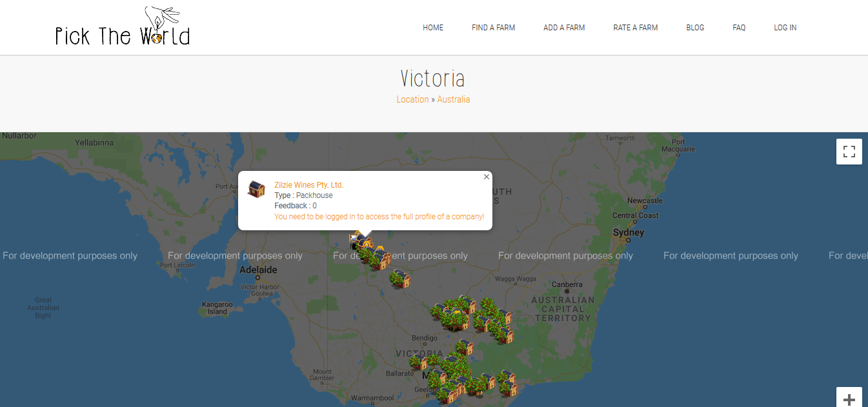Follow the Location breadcrumb link

412,99
